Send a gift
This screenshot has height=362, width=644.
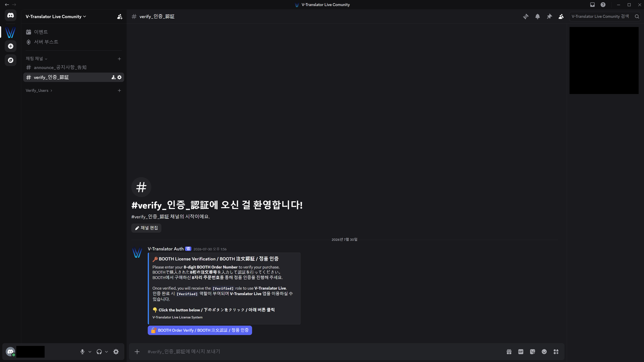[509, 352]
